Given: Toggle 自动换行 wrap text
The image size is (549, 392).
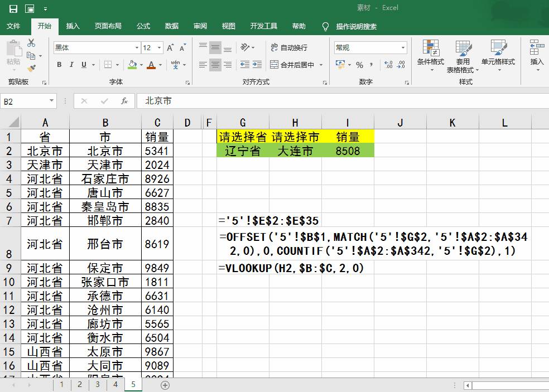Looking at the screenshot, I should (288, 48).
